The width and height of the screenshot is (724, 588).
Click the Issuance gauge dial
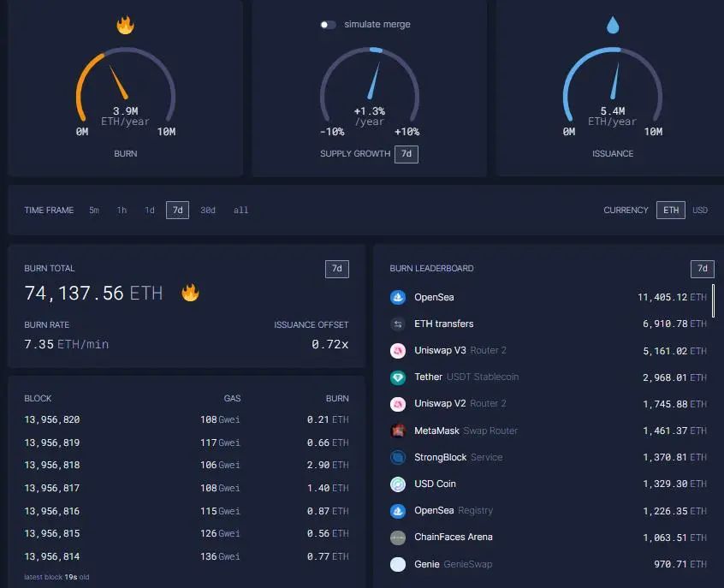[613, 86]
